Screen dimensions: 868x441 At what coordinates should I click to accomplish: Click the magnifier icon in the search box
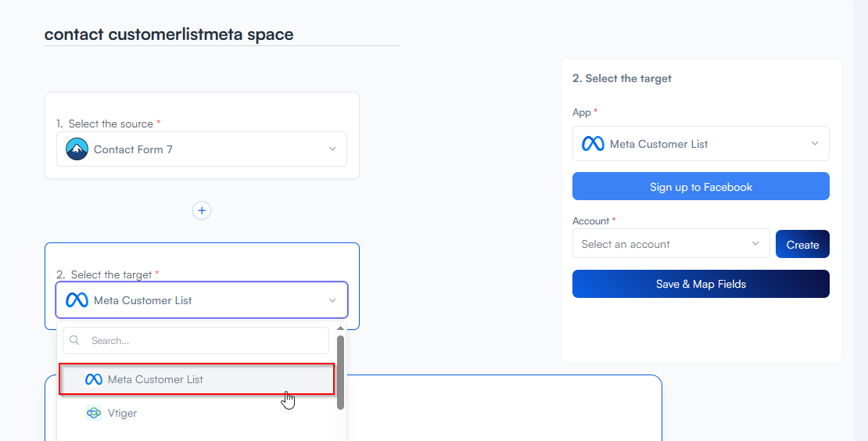tap(75, 341)
